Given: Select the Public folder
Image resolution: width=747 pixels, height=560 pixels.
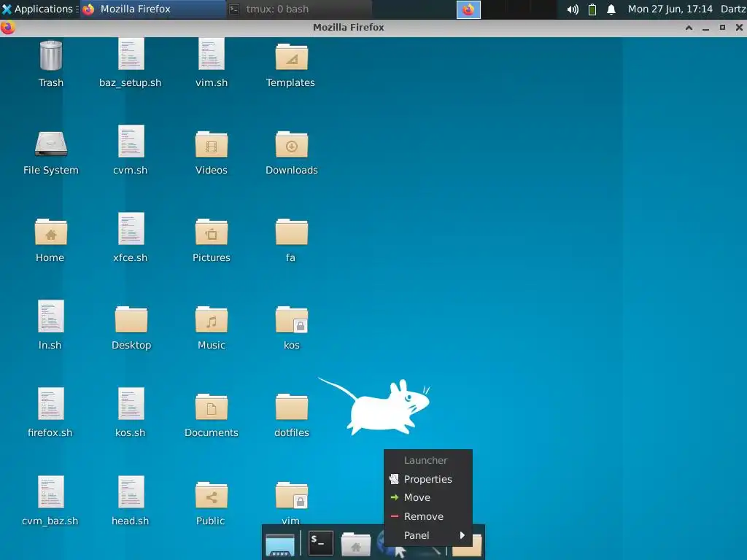Looking at the screenshot, I should (212, 495).
